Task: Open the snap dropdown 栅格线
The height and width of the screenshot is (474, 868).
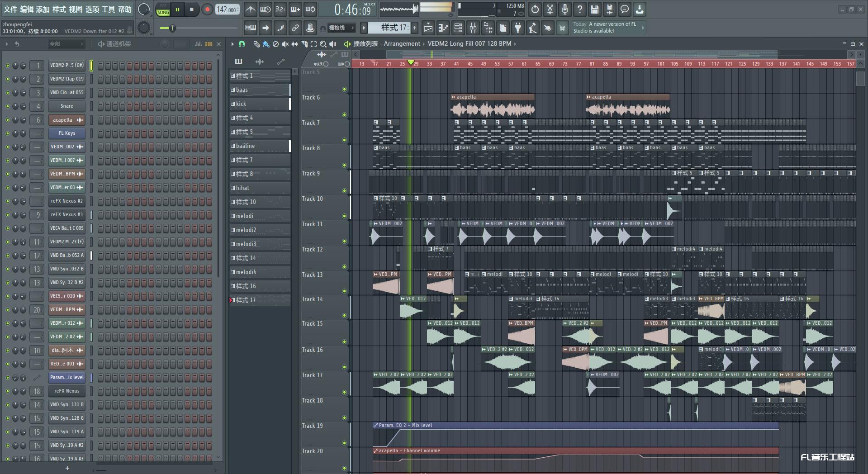Action: pyautogui.click(x=341, y=28)
